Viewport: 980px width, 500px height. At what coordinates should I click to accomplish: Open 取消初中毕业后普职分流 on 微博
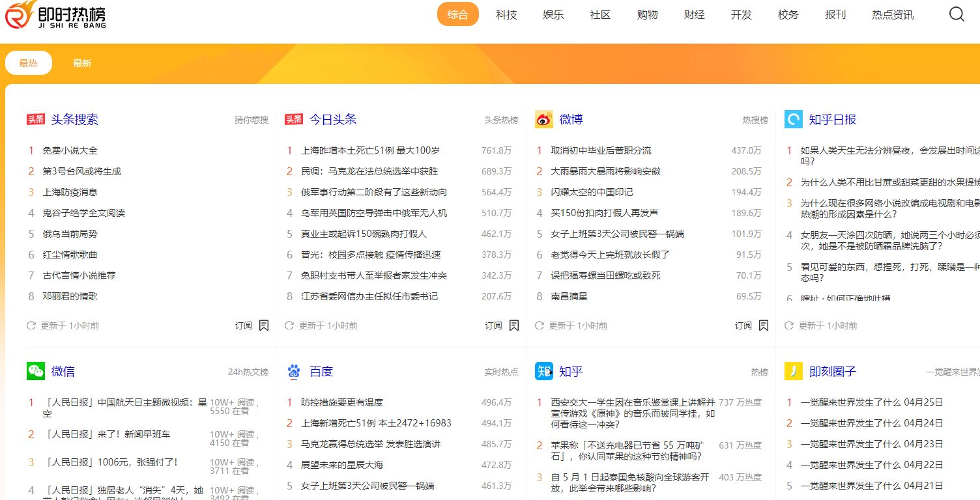coord(601,150)
